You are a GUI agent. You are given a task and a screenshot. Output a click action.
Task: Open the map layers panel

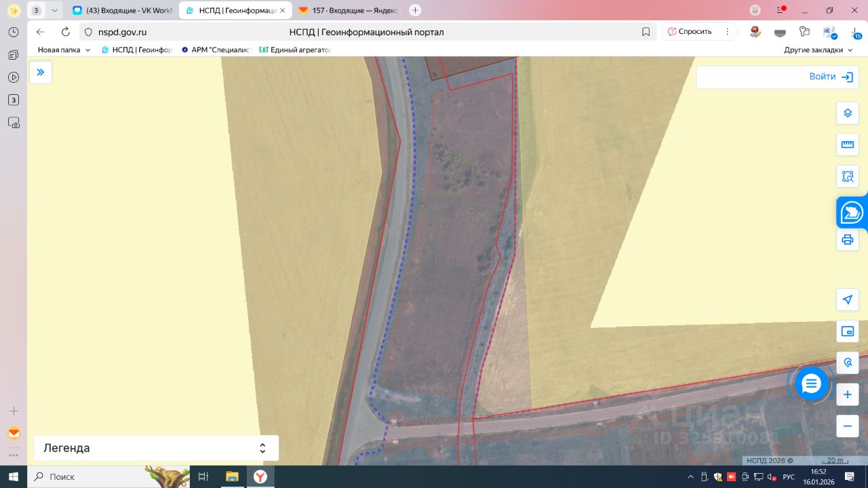pyautogui.click(x=848, y=113)
